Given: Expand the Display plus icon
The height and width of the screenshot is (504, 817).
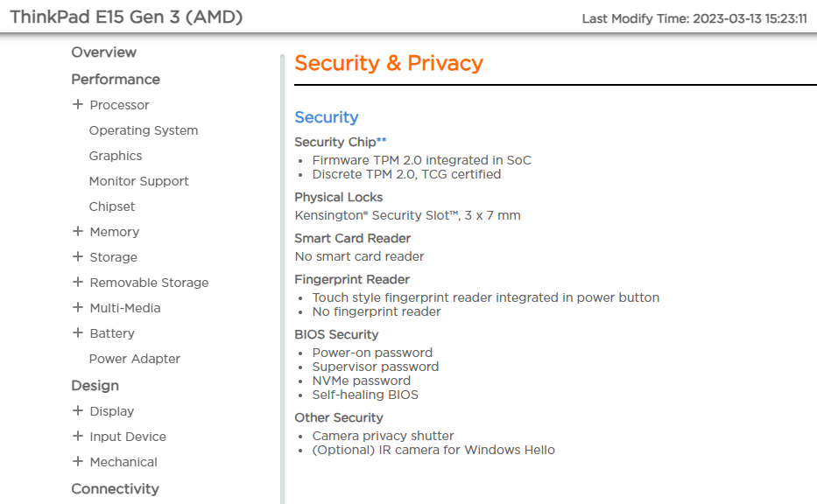Looking at the screenshot, I should pos(78,410).
